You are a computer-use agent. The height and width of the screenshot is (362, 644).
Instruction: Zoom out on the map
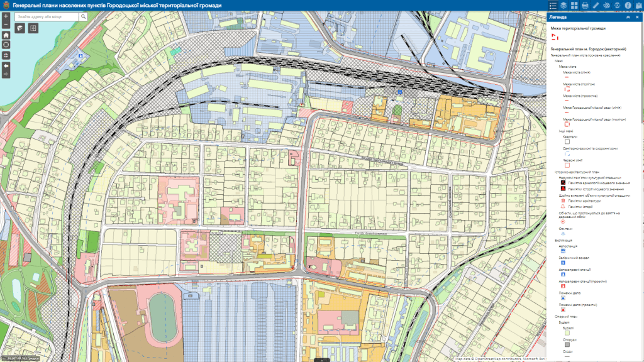tap(6, 25)
